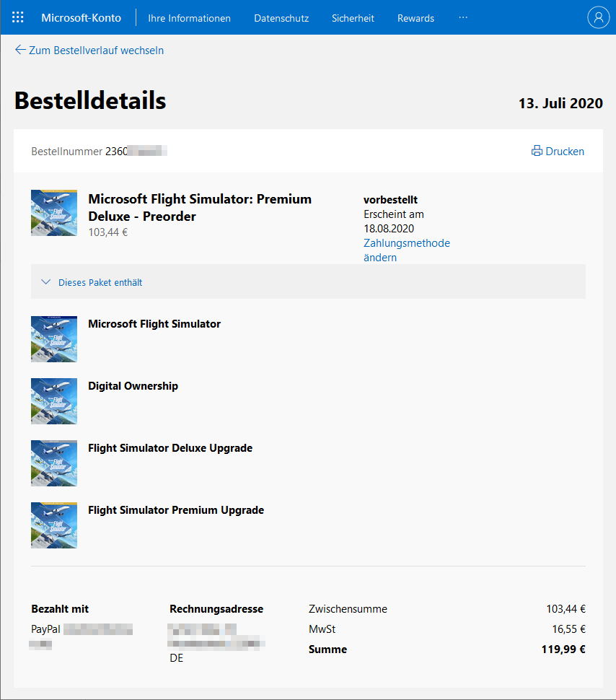The height and width of the screenshot is (700, 616).
Task: Click the Microsoft Flight Simulator standard thumbnail
Action: click(x=54, y=339)
